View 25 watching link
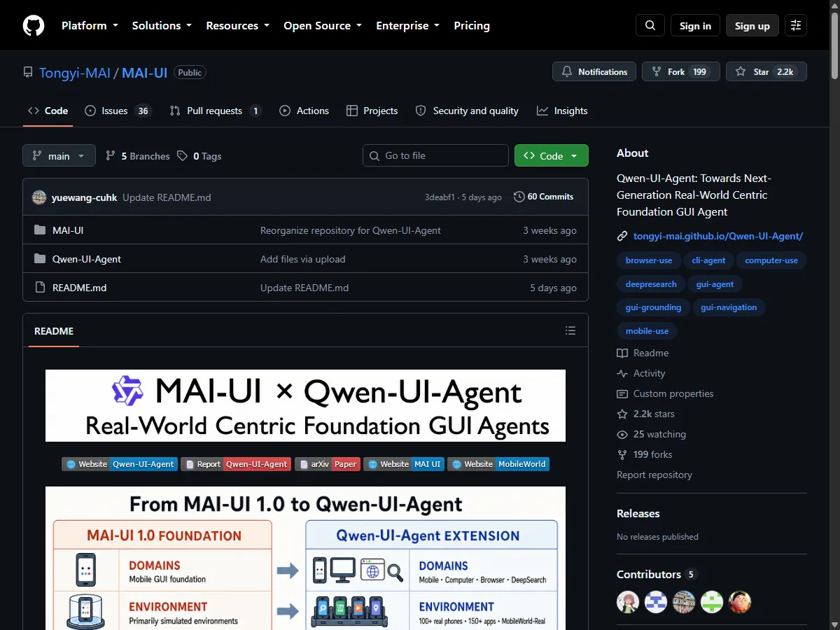Viewport: 840px width, 630px height. pyautogui.click(x=652, y=434)
